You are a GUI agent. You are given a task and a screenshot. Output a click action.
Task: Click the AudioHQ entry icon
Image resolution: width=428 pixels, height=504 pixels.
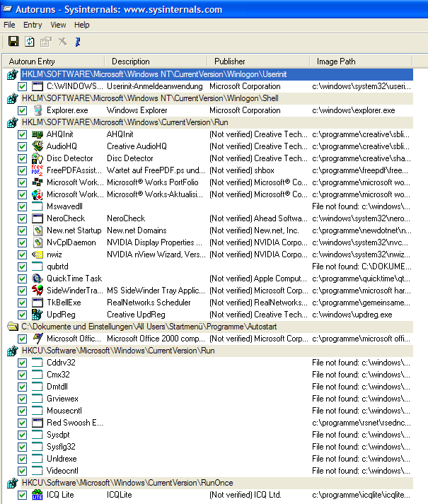click(37, 146)
